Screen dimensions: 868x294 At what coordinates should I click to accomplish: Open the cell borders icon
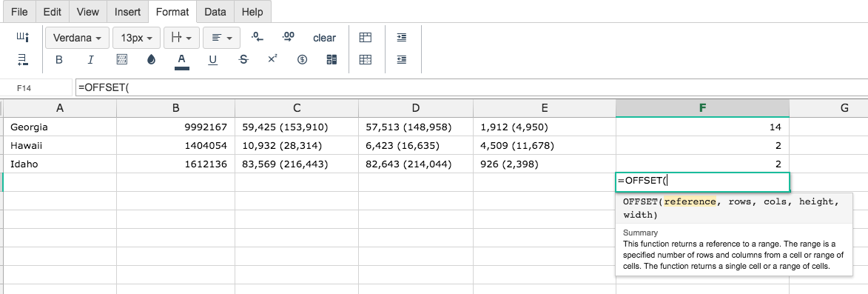[122, 60]
